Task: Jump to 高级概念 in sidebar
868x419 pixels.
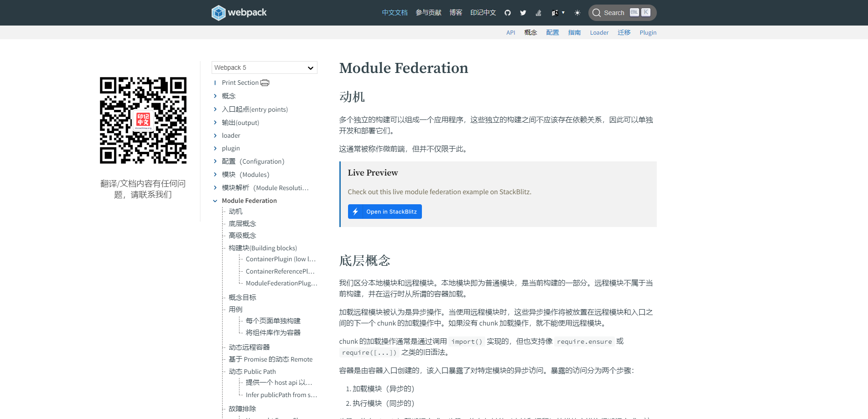Action: (x=242, y=235)
